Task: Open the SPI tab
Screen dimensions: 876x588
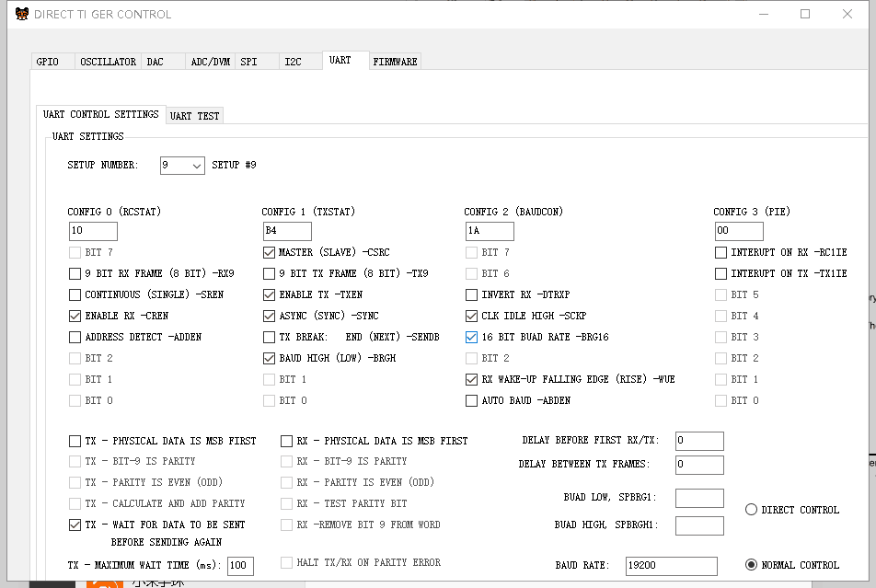Action: point(257,62)
